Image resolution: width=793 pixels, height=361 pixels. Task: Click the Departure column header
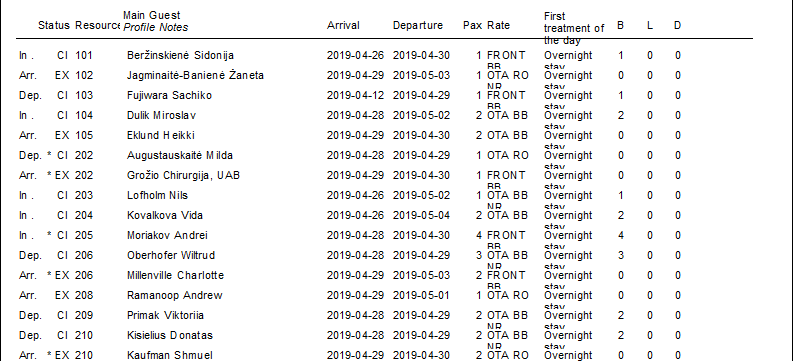418,25
